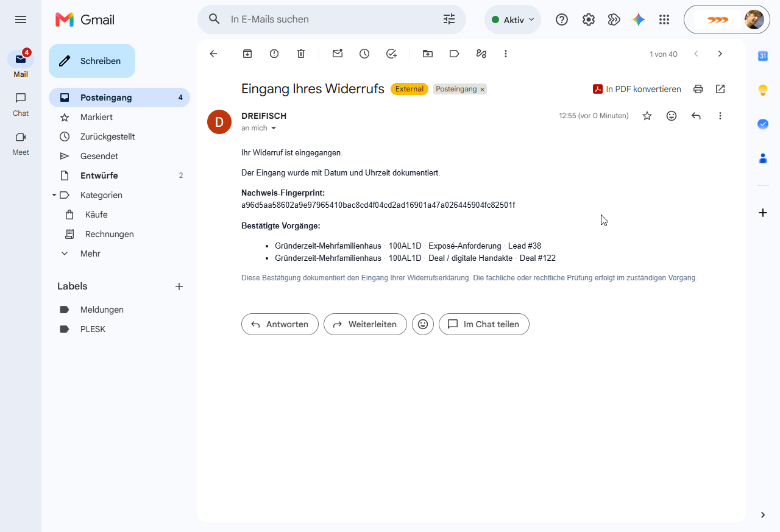Click the link-style toolbar icon left of More
Image resolution: width=780 pixels, height=532 pixels.
(x=481, y=54)
